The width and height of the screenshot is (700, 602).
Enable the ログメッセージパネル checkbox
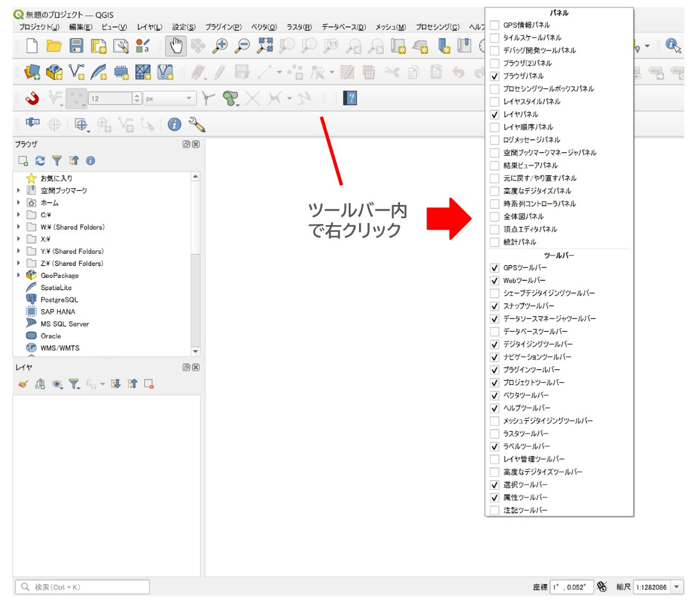pyautogui.click(x=494, y=140)
